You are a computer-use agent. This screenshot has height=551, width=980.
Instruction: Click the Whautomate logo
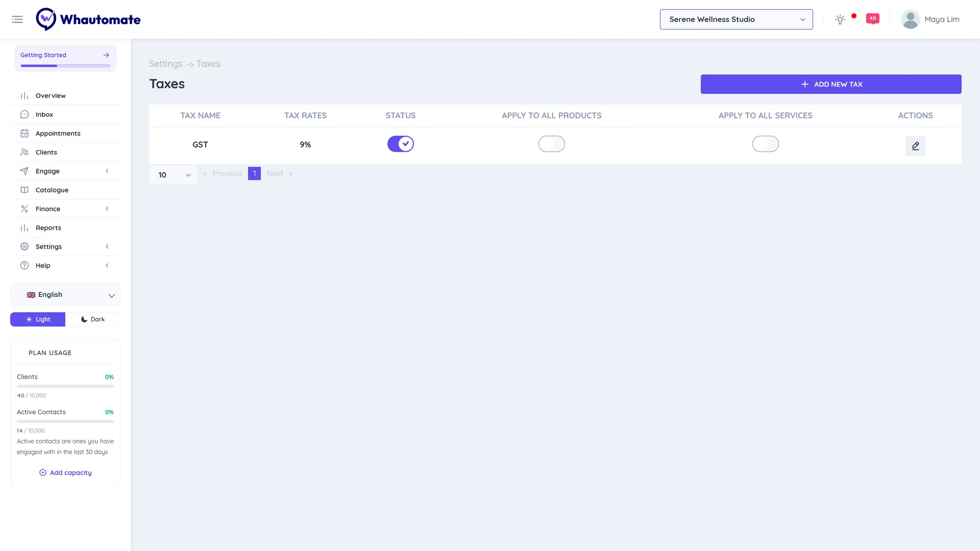(x=88, y=19)
